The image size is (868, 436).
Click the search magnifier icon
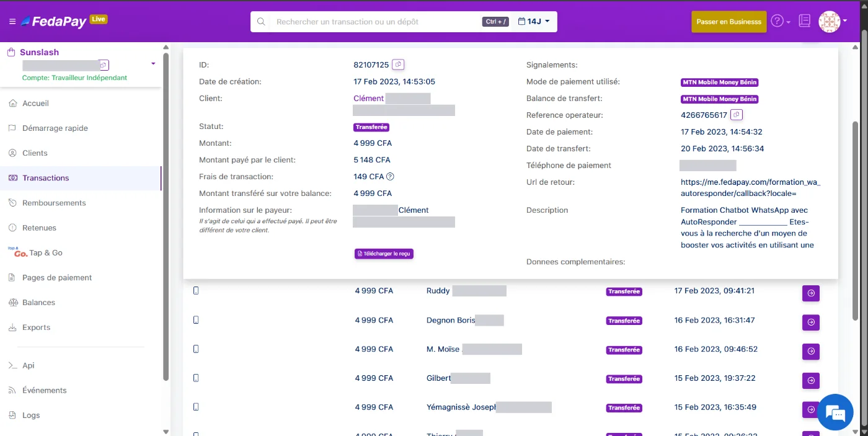pyautogui.click(x=261, y=22)
